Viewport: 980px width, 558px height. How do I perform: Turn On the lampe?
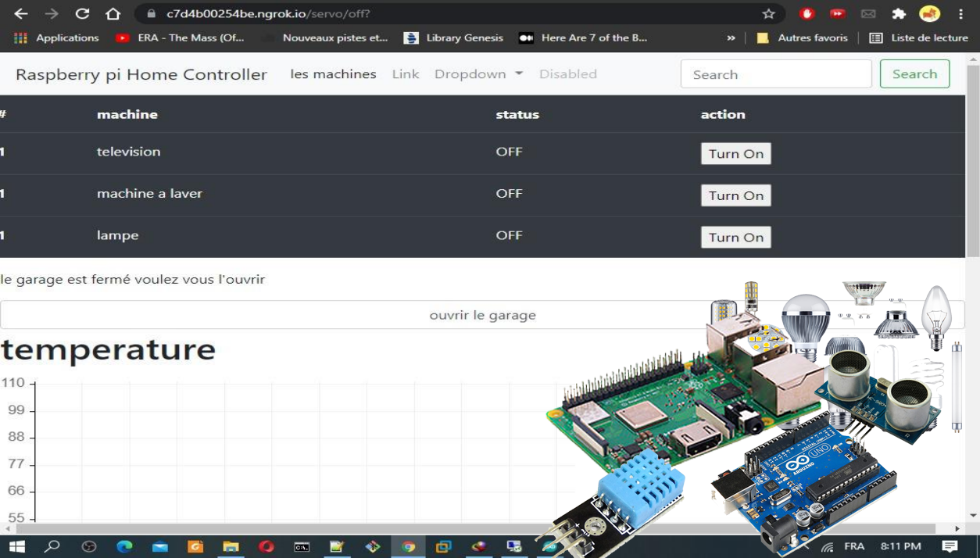[736, 237]
